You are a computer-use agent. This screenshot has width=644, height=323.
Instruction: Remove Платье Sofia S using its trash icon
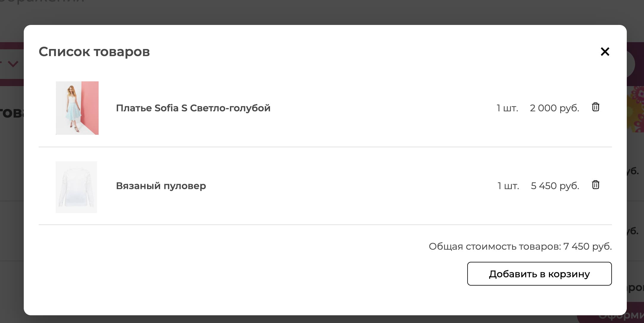(595, 107)
